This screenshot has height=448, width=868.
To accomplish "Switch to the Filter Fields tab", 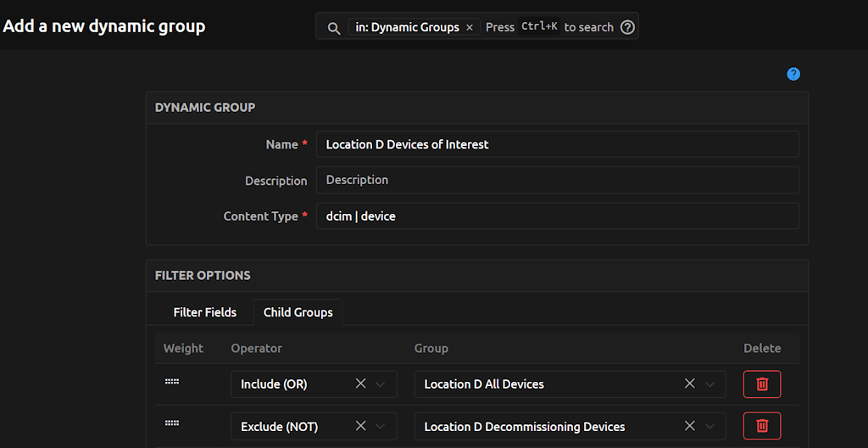I will [205, 312].
